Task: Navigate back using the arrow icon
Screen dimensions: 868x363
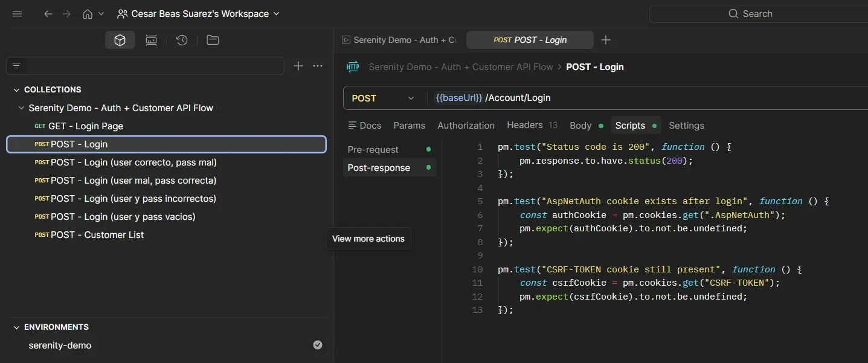Action: click(48, 13)
